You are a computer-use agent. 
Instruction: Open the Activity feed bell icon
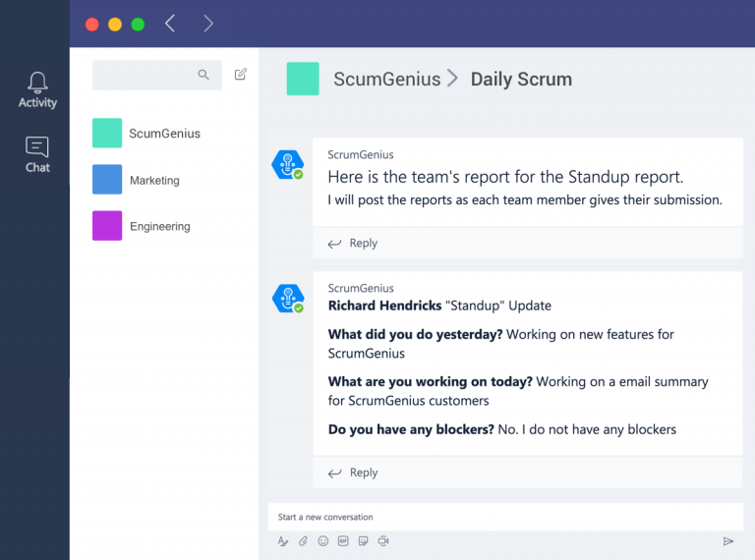tap(37, 88)
